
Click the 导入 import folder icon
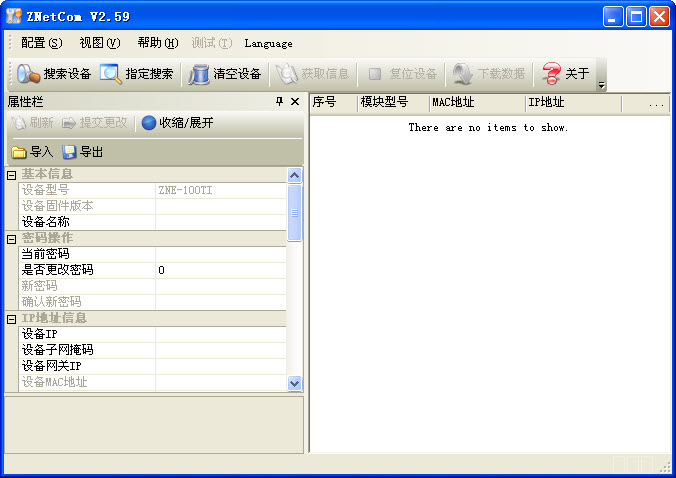(19, 152)
